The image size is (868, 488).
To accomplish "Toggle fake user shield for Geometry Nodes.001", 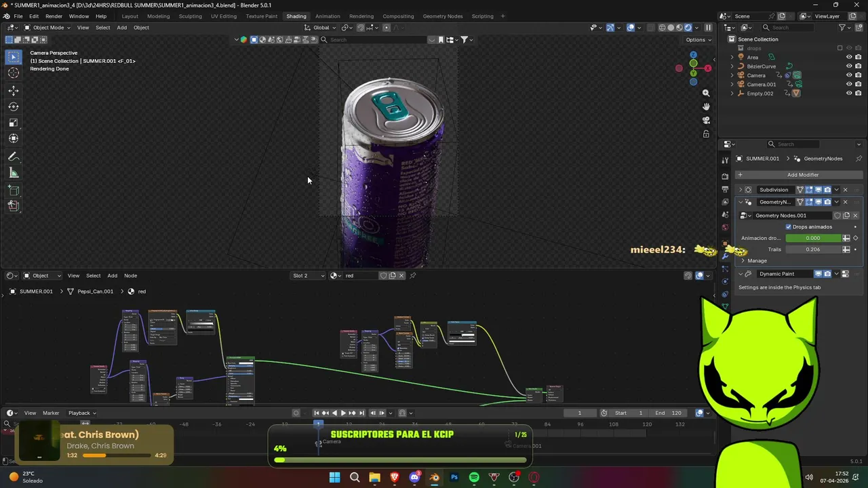I will click(837, 216).
